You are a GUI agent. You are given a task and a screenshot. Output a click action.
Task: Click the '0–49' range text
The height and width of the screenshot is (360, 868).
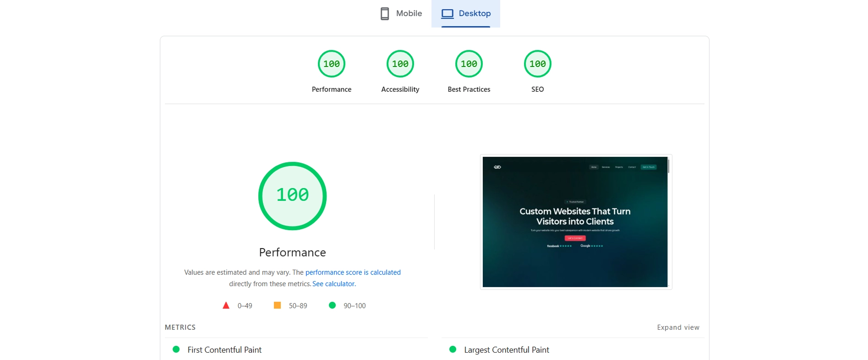point(245,306)
